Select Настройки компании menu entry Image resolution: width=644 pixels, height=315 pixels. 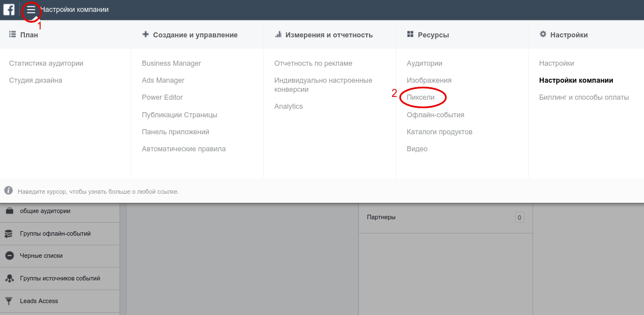576,80
